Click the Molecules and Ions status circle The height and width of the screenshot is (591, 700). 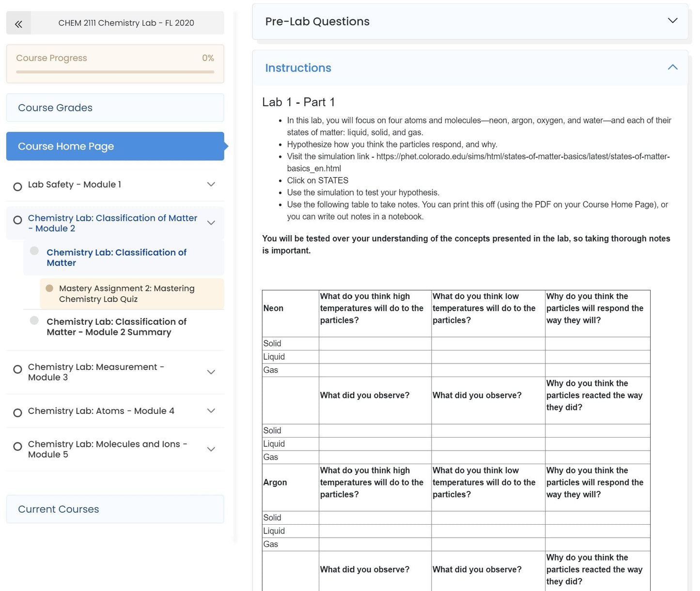point(17,446)
